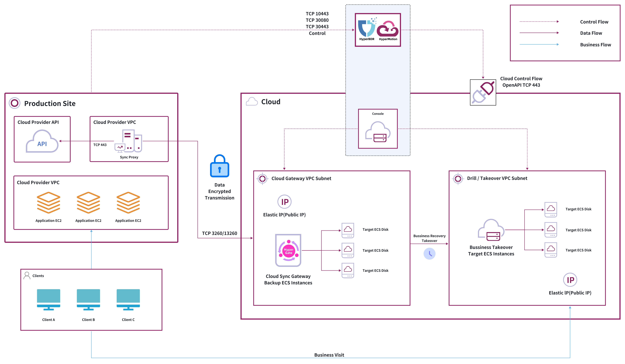Viewport: 625px width, 364px height.
Task: Click the dotted Control Flow legend arrow
Action: [539, 22]
